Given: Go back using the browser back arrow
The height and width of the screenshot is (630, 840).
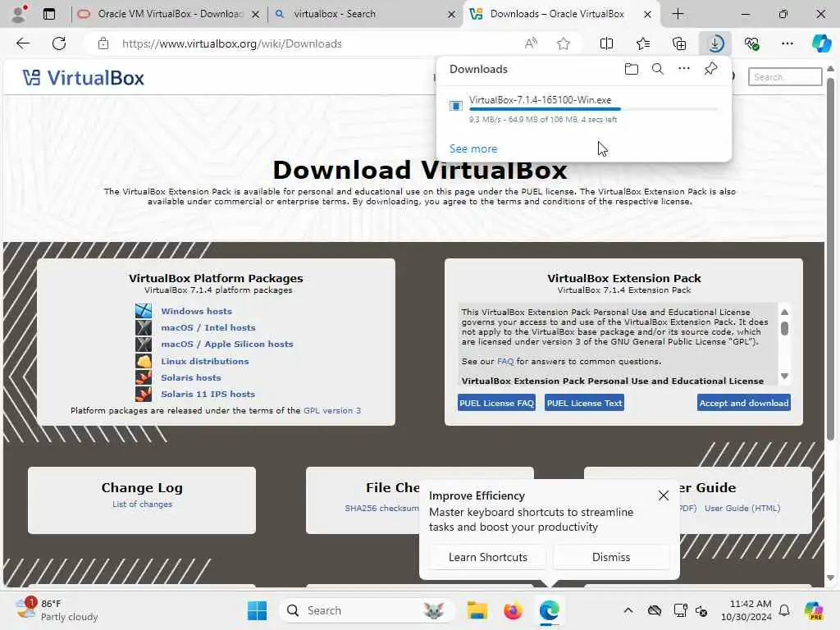Looking at the screenshot, I should pyautogui.click(x=23, y=43).
